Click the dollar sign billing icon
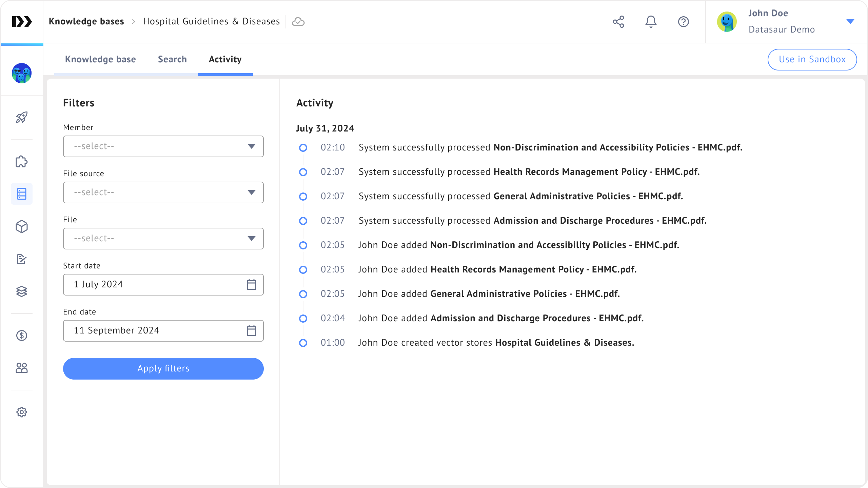 (22, 335)
